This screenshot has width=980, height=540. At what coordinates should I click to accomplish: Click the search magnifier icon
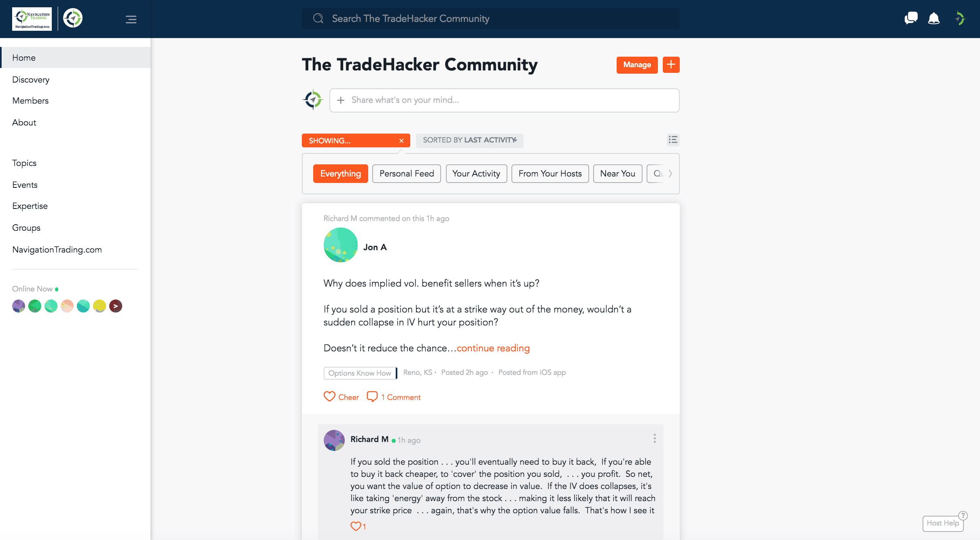point(318,18)
